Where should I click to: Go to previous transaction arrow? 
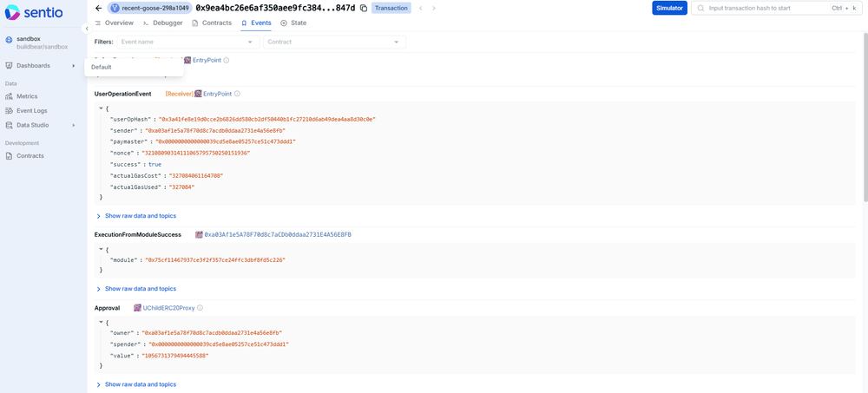pos(421,8)
